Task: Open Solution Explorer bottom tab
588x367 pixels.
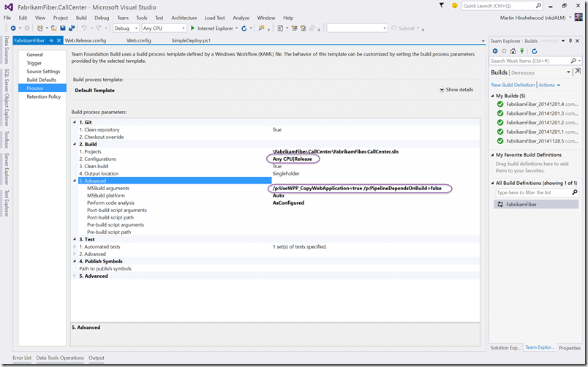Action: [505, 347]
